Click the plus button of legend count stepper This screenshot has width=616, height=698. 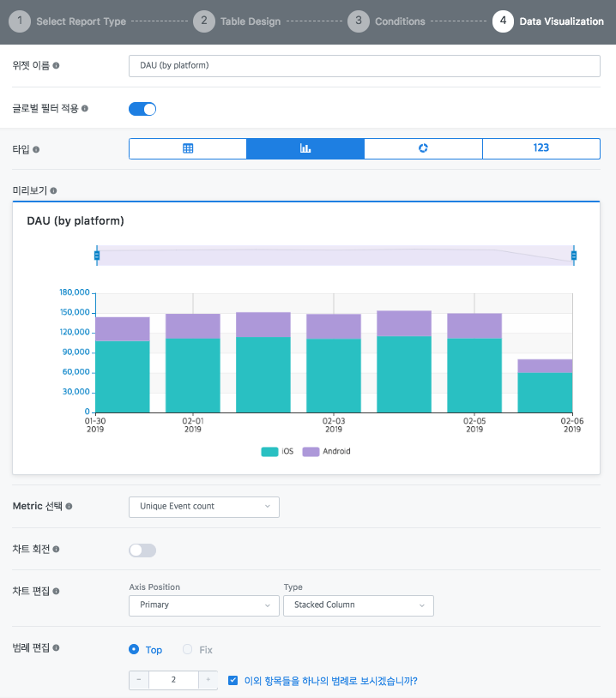208,680
